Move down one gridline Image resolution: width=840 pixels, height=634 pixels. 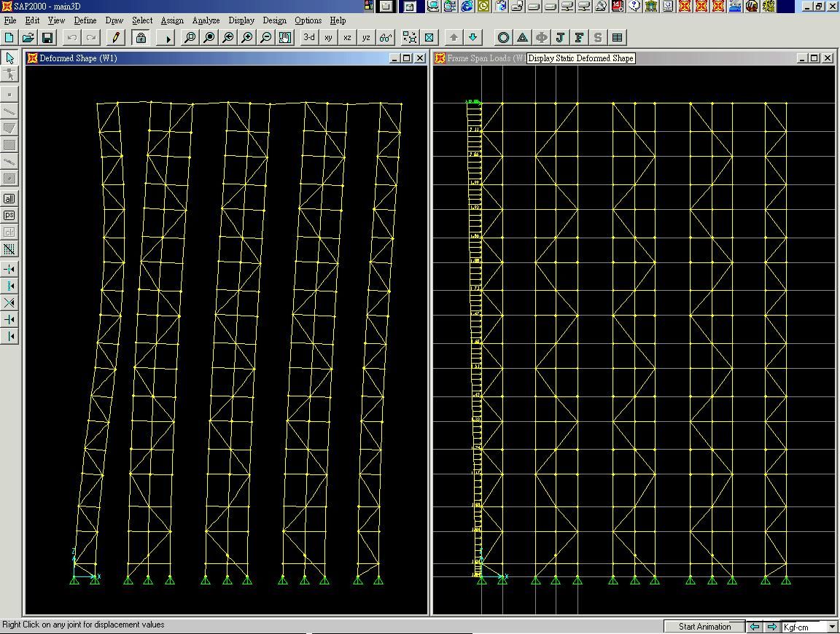[x=472, y=37]
